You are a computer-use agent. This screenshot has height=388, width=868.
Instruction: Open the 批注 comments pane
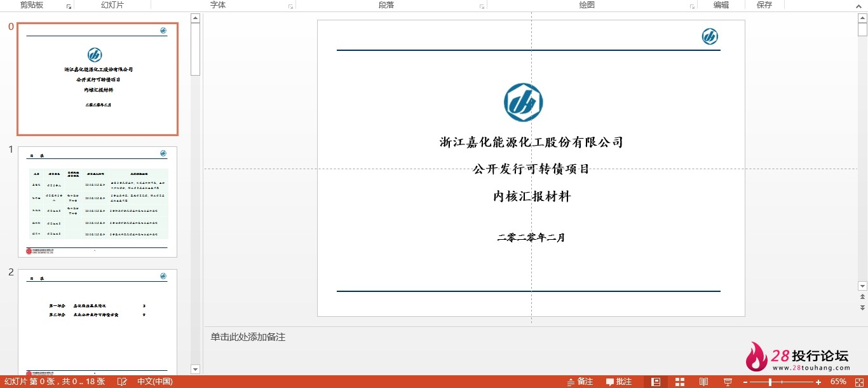619,382
